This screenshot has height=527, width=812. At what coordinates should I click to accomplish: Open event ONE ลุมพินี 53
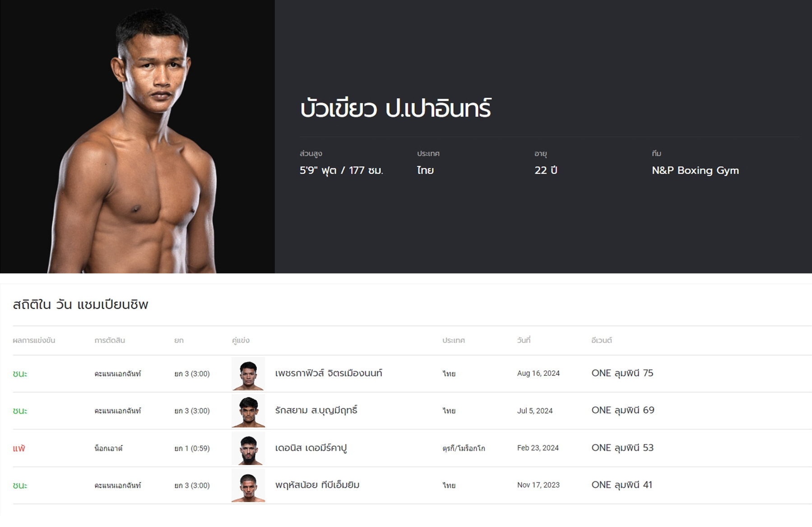[x=622, y=448]
